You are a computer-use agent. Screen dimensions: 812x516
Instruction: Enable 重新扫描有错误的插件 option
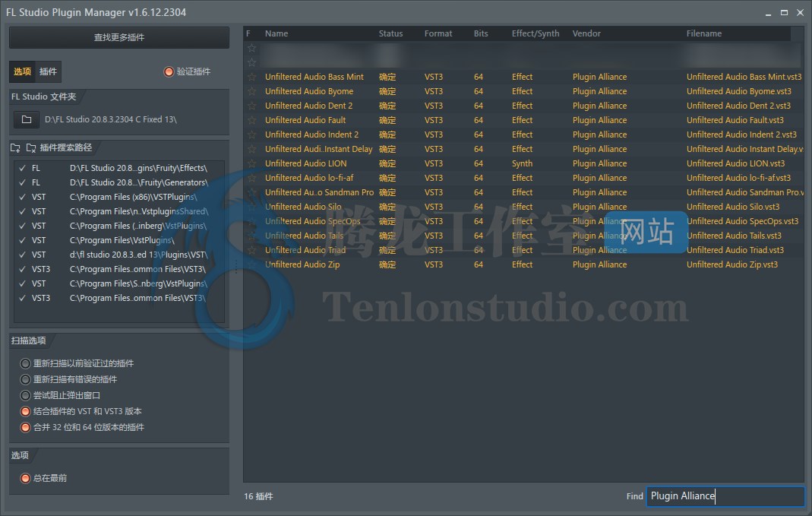pos(25,380)
